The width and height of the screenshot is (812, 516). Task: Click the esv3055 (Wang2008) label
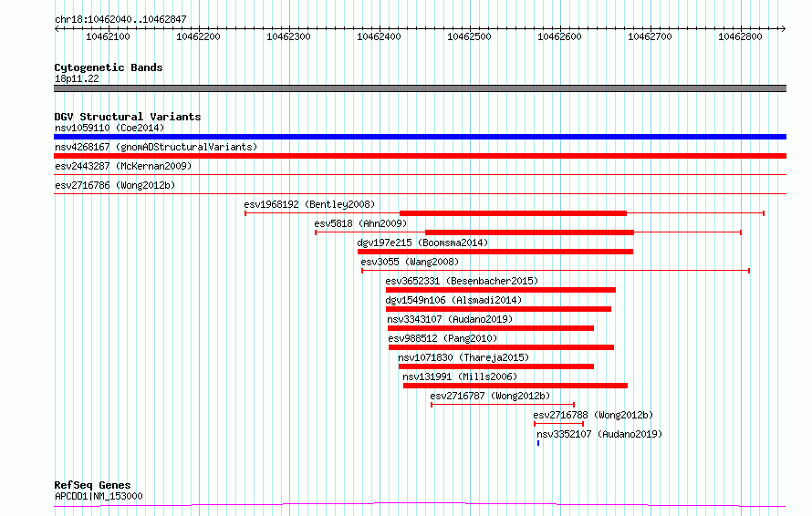click(410, 262)
